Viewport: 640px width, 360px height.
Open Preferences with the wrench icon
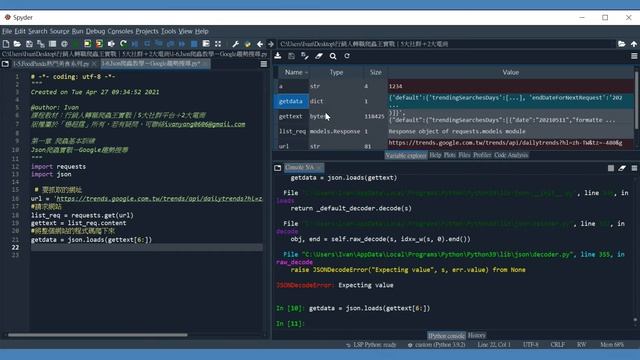pyautogui.click(x=236, y=44)
